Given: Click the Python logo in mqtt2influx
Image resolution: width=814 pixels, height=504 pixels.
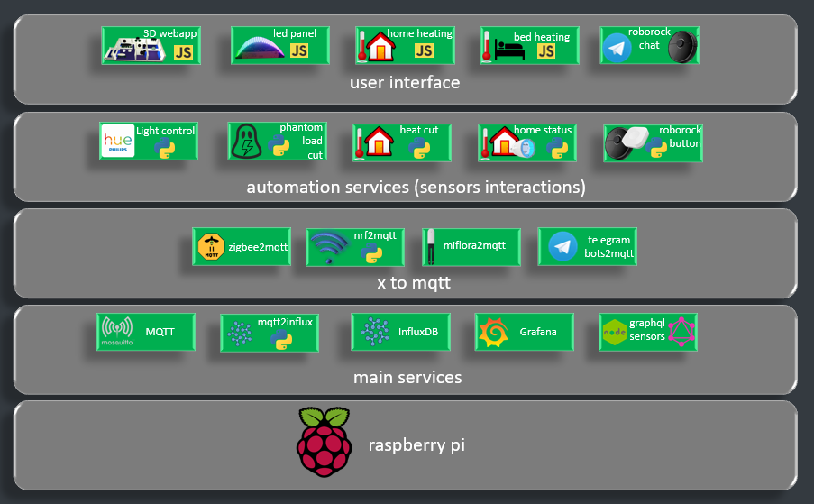Looking at the screenshot, I should [281, 339].
